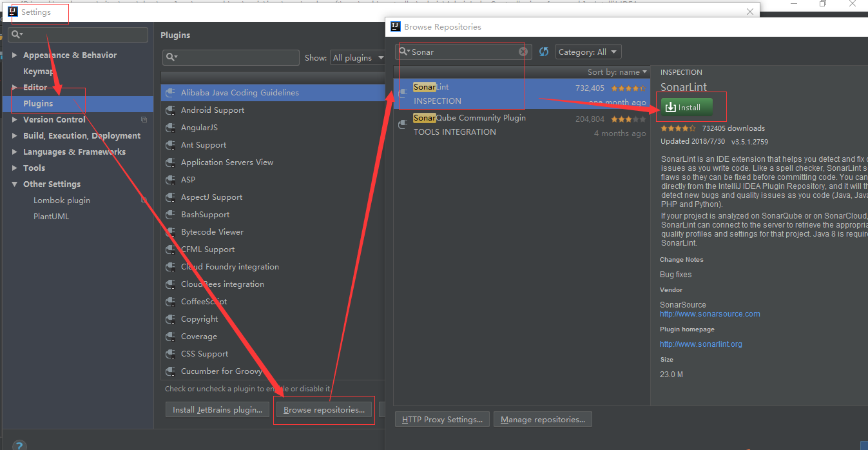Open the Category: All dropdown
Image resolution: width=868 pixels, height=450 pixels.
pos(588,52)
